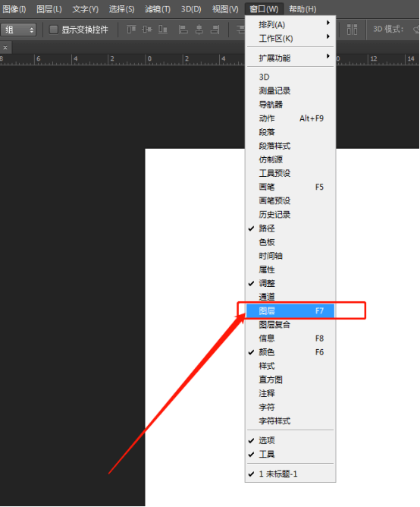Screen dimensions: 420x507
Task: Open the 组 dropdown selector
Action: [18, 30]
